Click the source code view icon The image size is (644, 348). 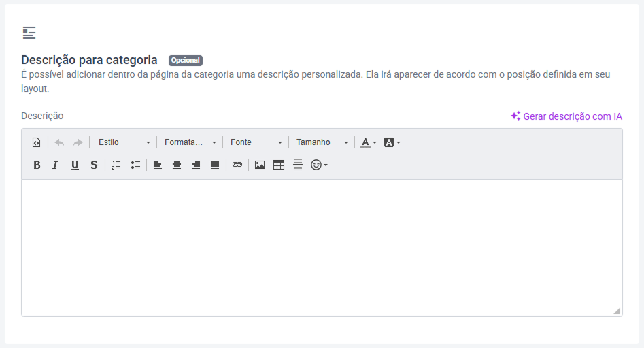pyautogui.click(x=36, y=142)
